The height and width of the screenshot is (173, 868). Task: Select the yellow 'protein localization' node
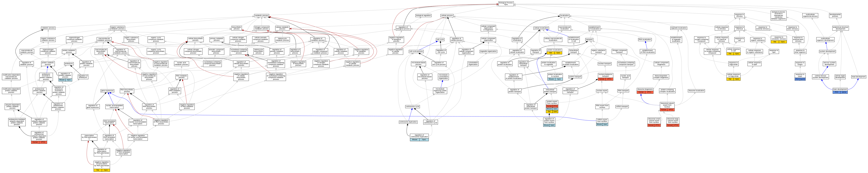[x=554, y=51]
